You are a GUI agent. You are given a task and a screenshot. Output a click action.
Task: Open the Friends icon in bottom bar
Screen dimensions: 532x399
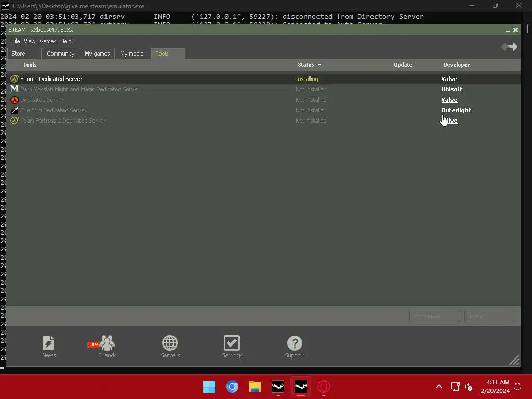tap(107, 343)
